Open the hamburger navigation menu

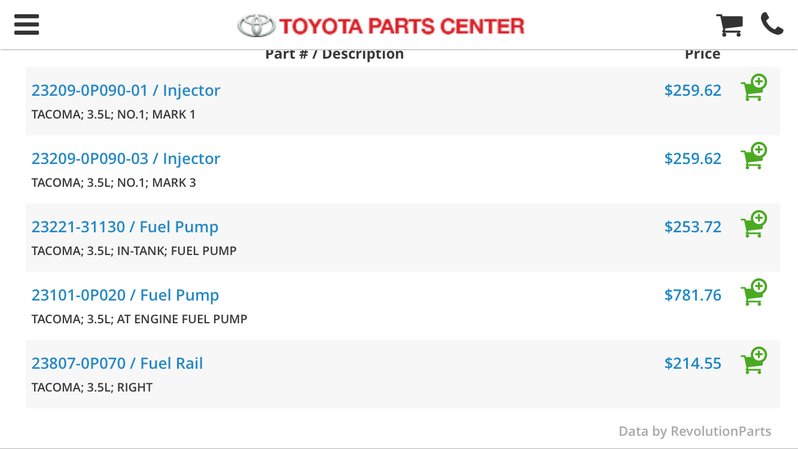click(26, 24)
